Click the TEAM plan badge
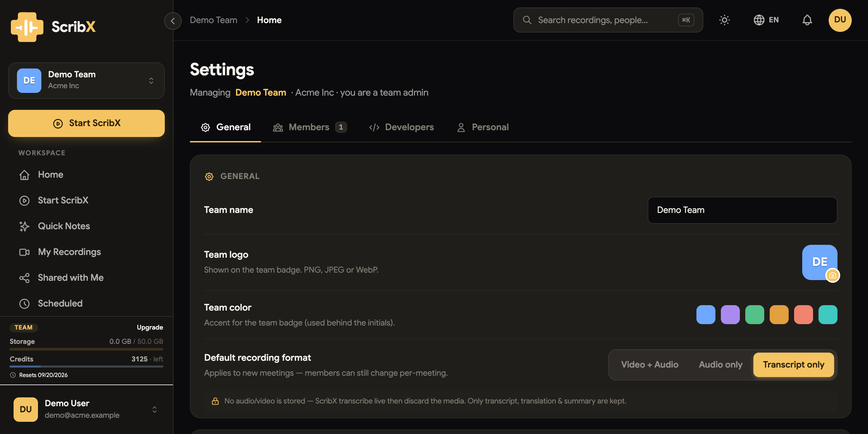868x434 pixels. point(23,328)
